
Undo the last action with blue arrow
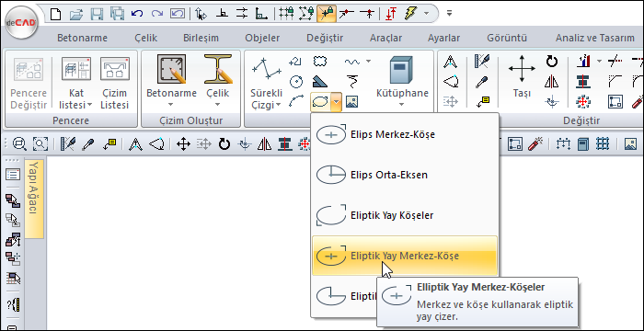click(x=137, y=14)
